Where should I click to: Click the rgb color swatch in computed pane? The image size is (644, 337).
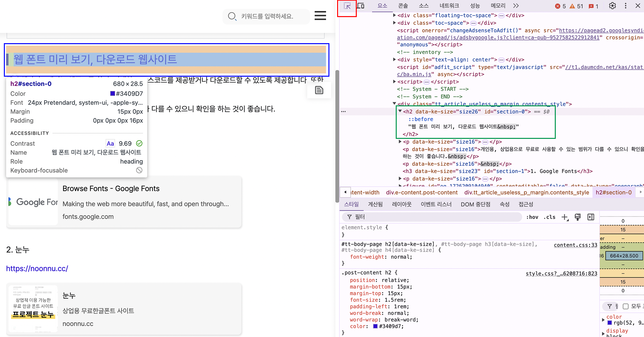[610, 323]
